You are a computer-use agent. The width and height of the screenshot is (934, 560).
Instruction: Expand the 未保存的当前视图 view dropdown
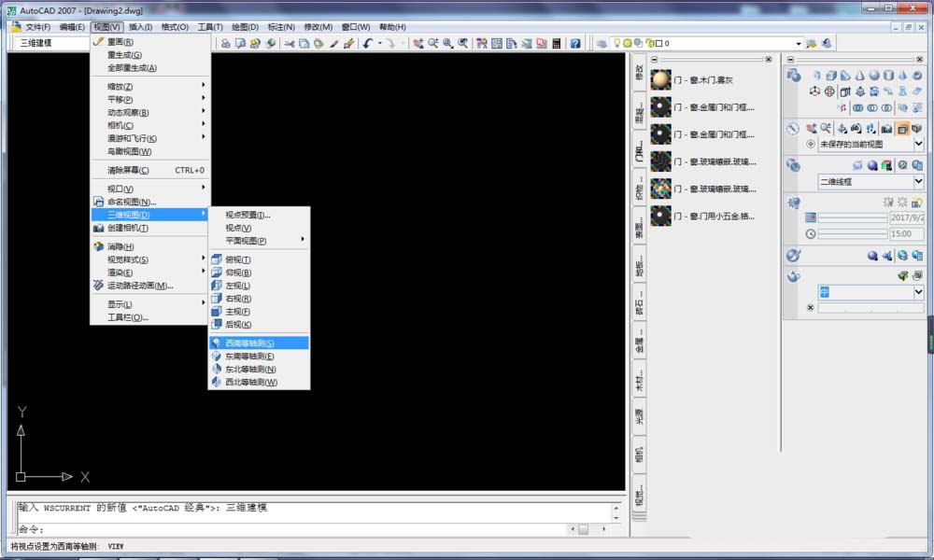pyautogui.click(x=919, y=145)
